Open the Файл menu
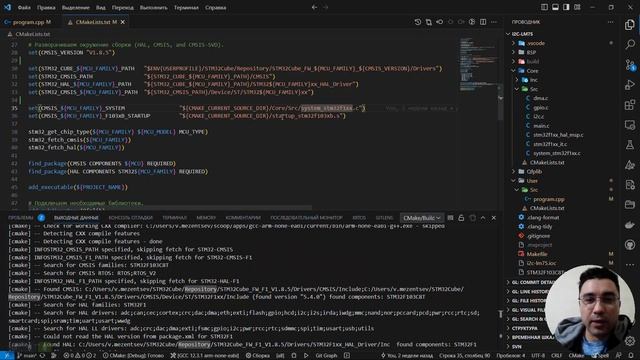 [24, 7]
